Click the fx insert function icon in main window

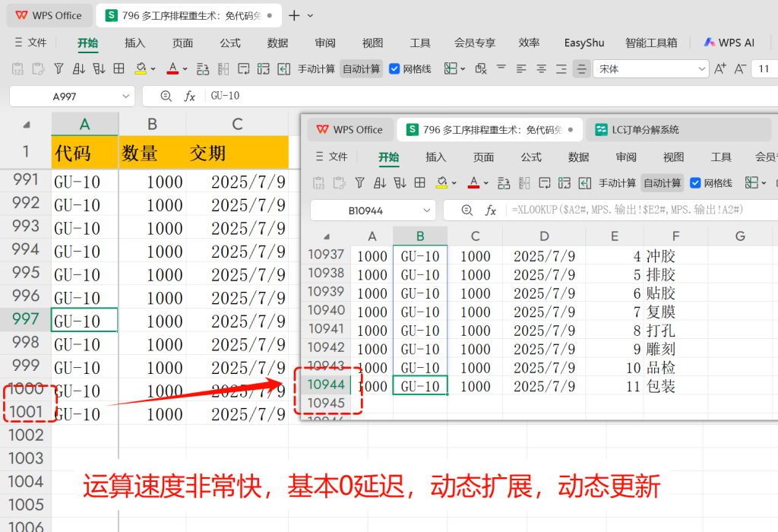click(x=189, y=96)
